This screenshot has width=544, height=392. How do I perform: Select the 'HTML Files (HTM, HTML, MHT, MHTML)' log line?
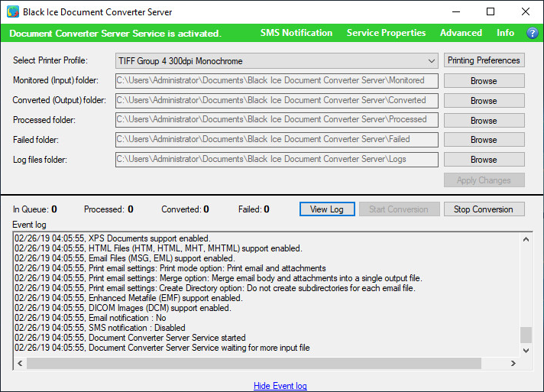158,248
